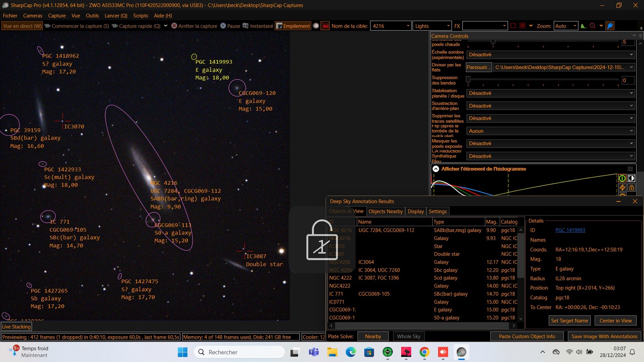
Task: Stop capturing with Arrêter la capture
Action: click(194, 26)
